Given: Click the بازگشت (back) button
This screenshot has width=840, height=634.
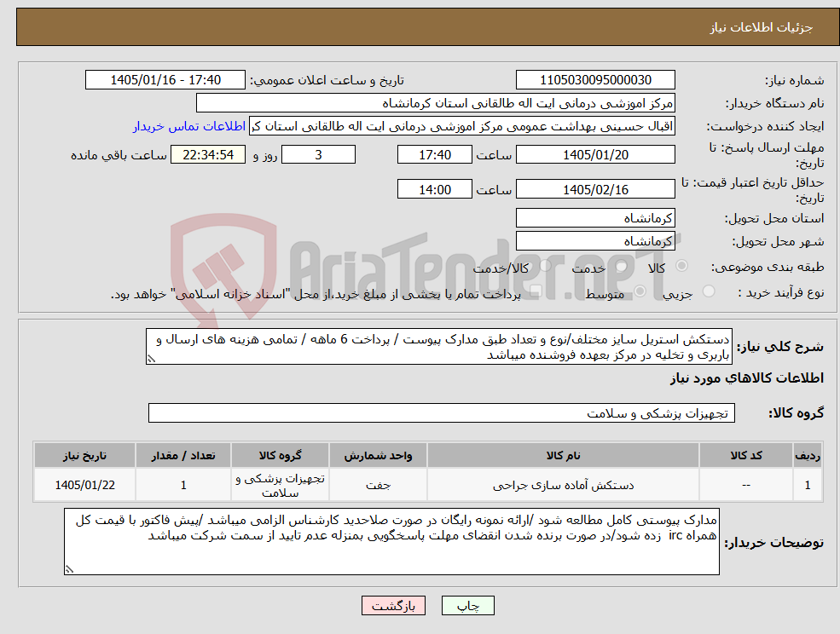Looking at the screenshot, I should [x=393, y=606].
